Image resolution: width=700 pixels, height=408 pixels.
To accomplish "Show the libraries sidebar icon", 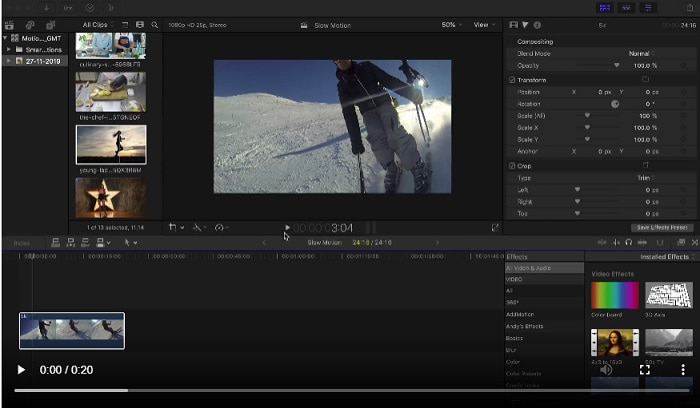I will pyautogui.click(x=9, y=25).
